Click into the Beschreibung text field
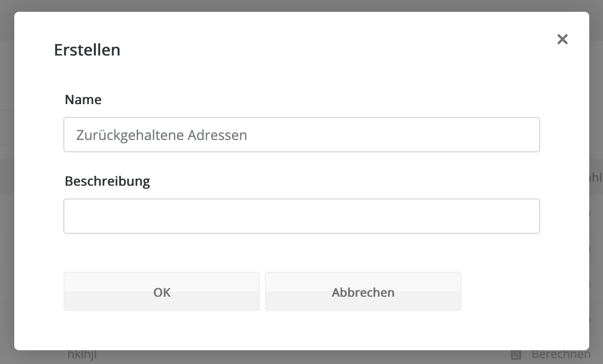603x364 pixels. 301,216
